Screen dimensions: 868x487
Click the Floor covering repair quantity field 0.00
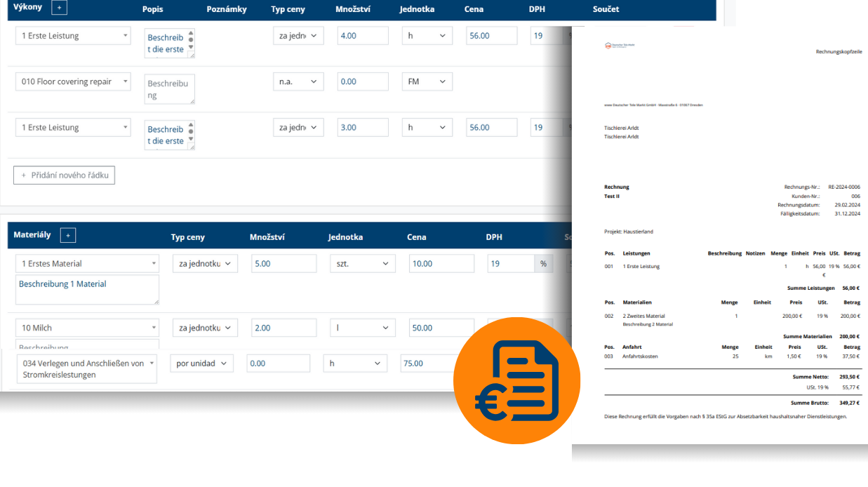(363, 81)
